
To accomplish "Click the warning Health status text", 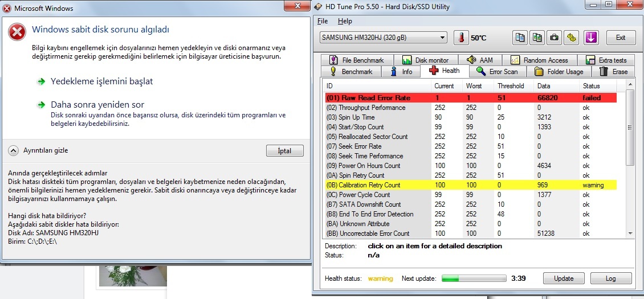I will coord(380,278).
